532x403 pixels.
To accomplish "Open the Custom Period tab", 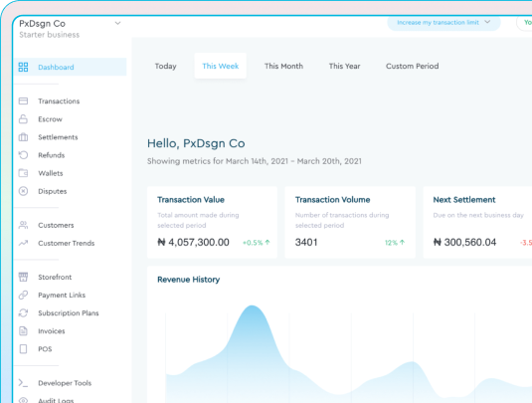I will [x=412, y=66].
